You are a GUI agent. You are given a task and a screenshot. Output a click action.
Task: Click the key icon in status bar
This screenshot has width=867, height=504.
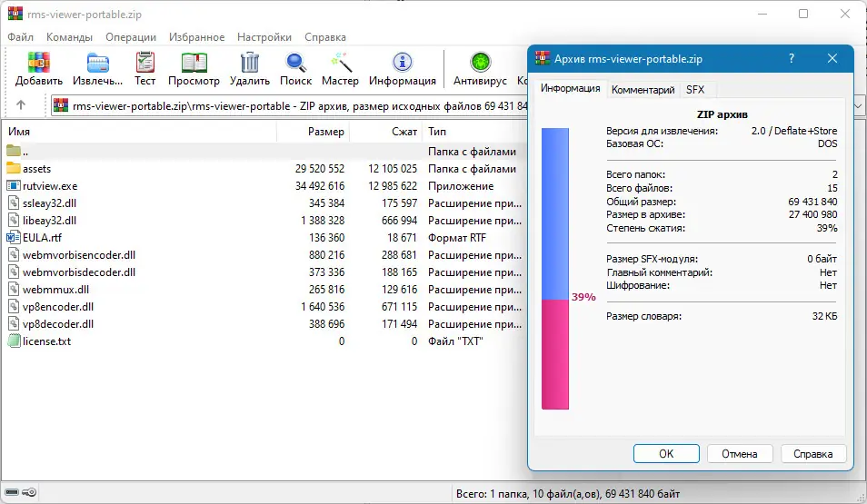click(29, 492)
